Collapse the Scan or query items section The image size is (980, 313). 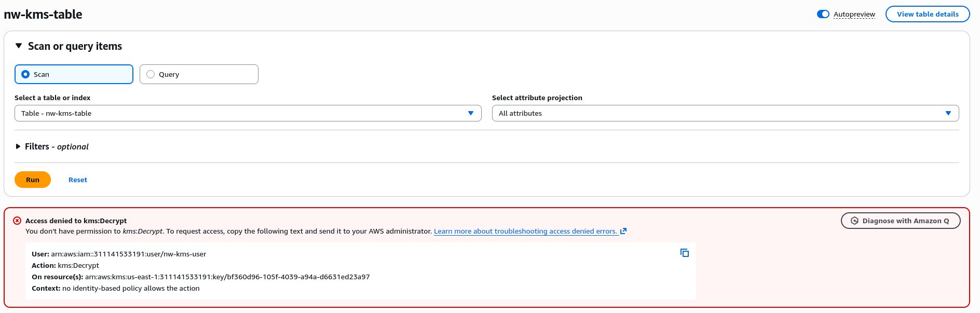[19, 46]
